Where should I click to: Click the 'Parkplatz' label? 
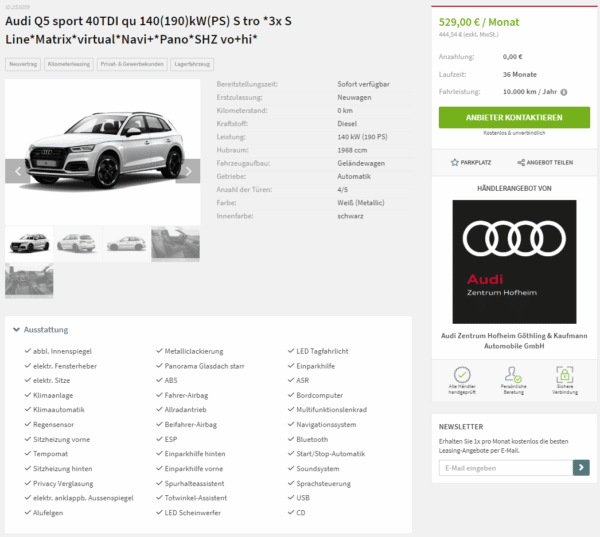(x=476, y=163)
